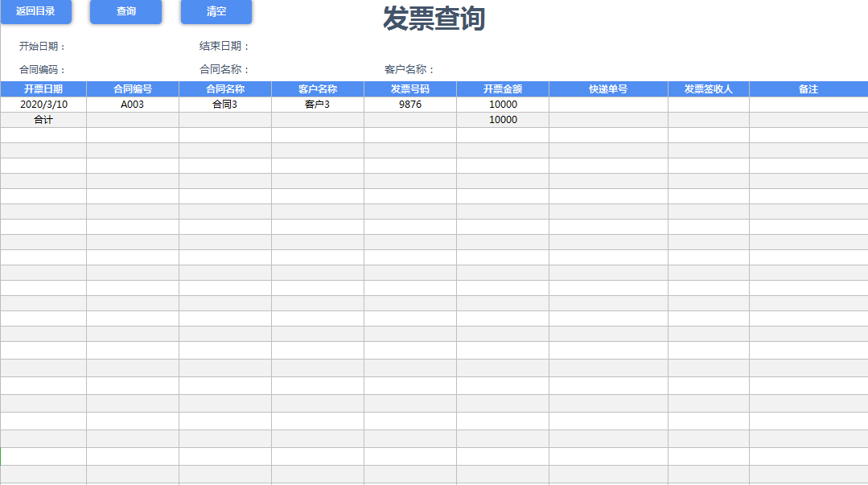The height and width of the screenshot is (485, 868).
Task: Click the 开票金额 column header
Action: coord(503,88)
